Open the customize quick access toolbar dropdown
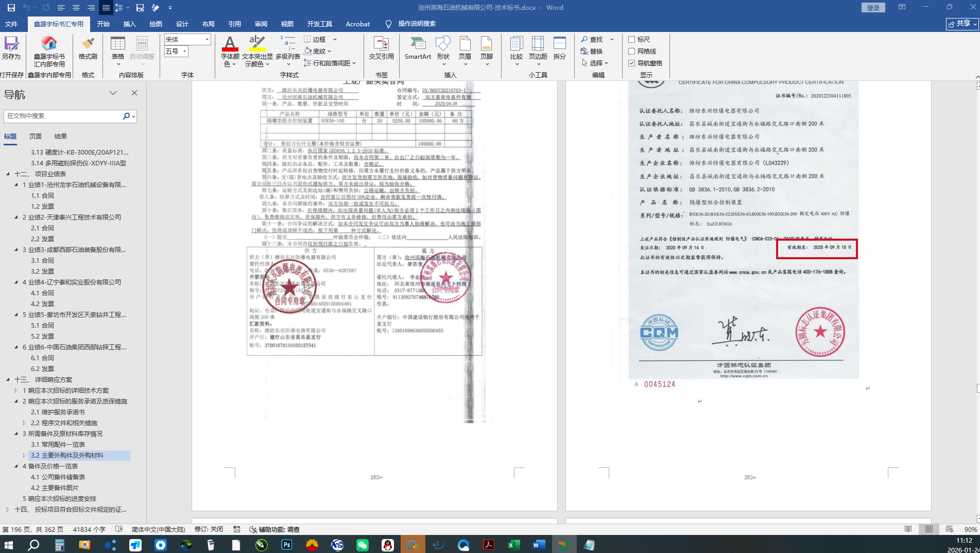 pos(170,8)
